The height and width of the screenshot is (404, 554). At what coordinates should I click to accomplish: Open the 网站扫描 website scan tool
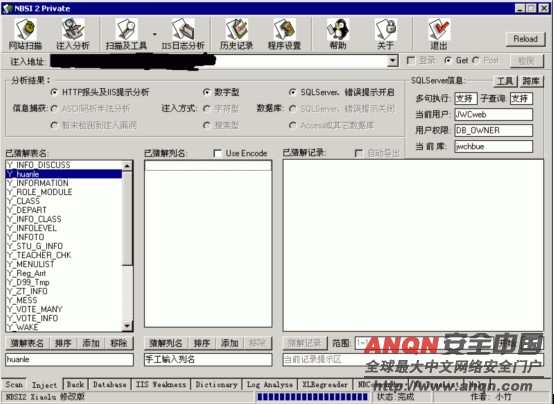pos(25,34)
